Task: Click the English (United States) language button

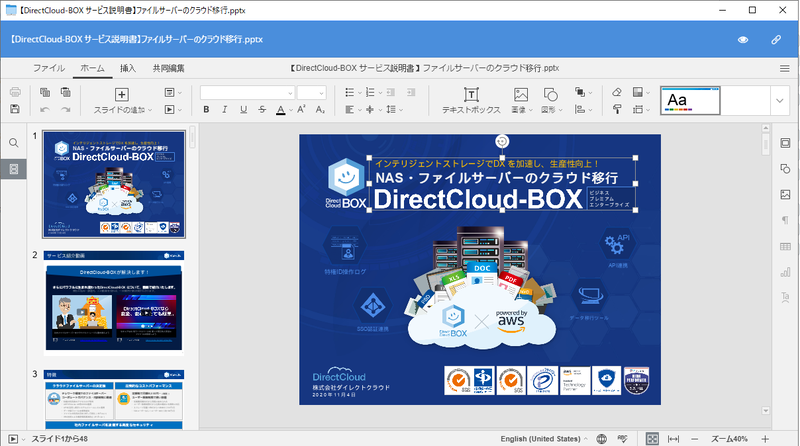Action: coord(540,439)
